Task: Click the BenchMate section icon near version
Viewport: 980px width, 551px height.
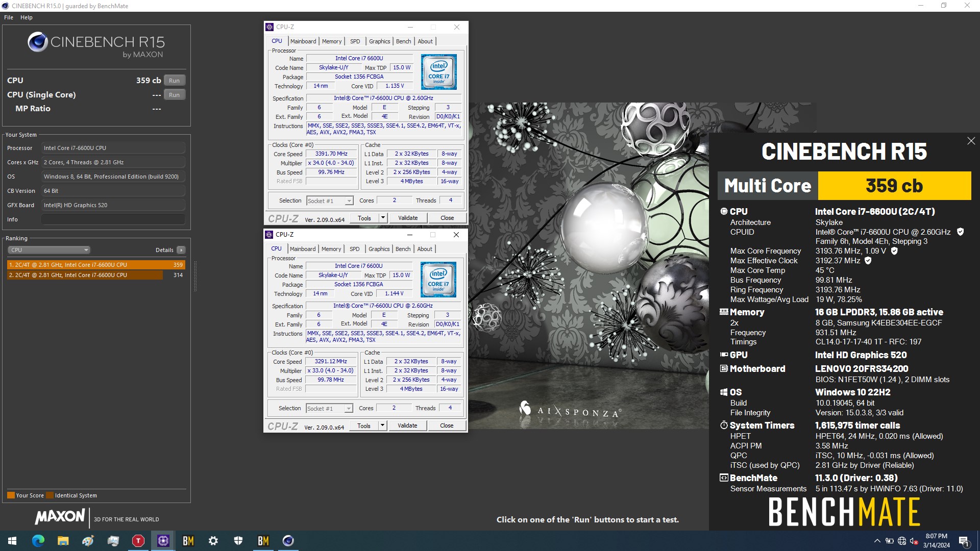Action: 724,478
